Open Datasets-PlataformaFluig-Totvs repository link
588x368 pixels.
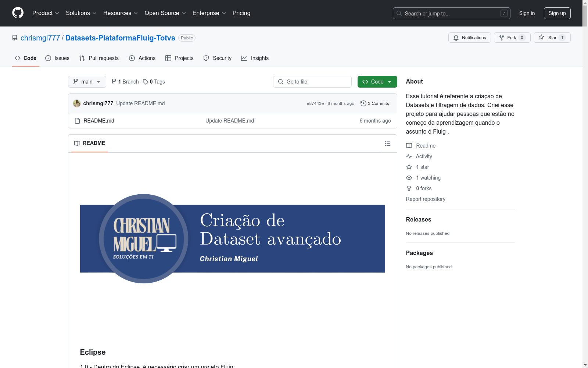click(120, 38)
